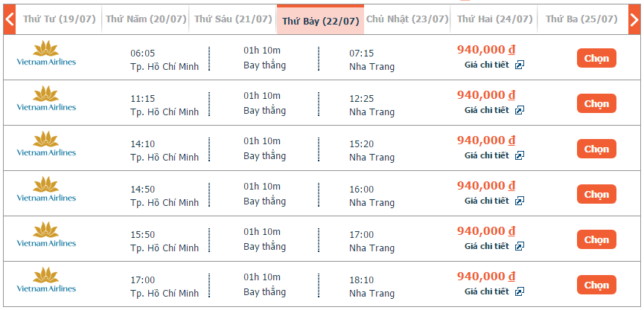
Task: Switch to Thứ Tư (19/07) tab
Action: [59, 19]
